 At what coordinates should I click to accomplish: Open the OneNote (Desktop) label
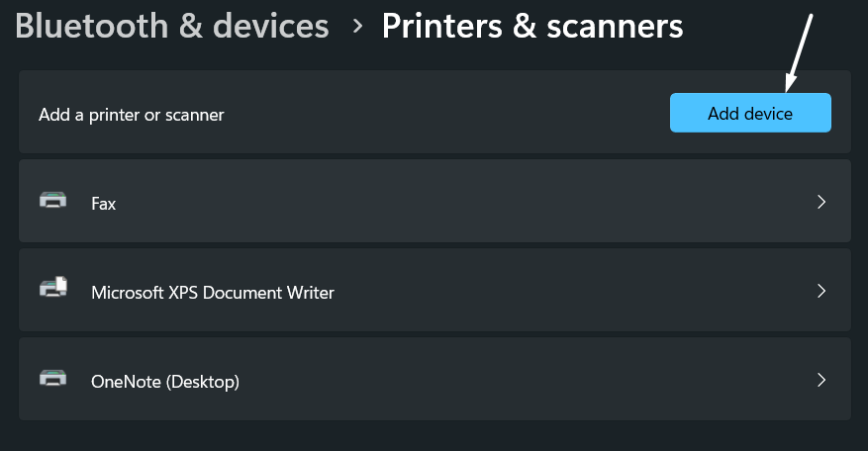(x=165, y=381)
